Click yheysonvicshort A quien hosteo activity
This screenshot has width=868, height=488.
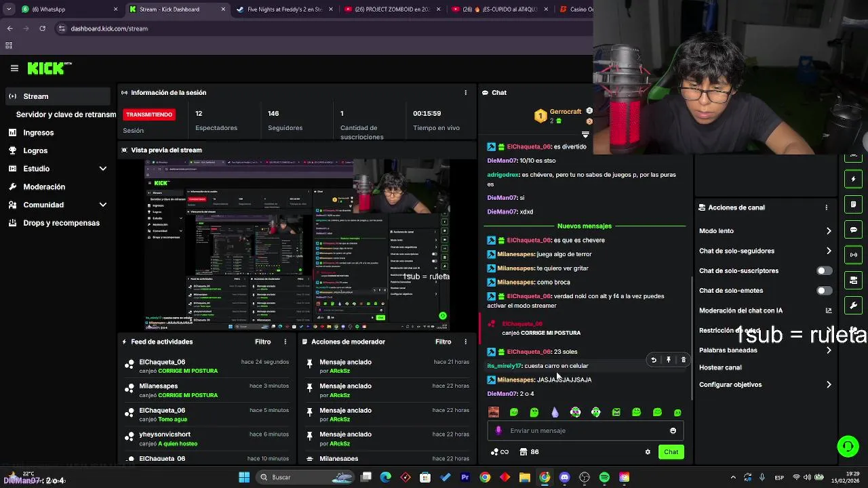tap(207, 439)
